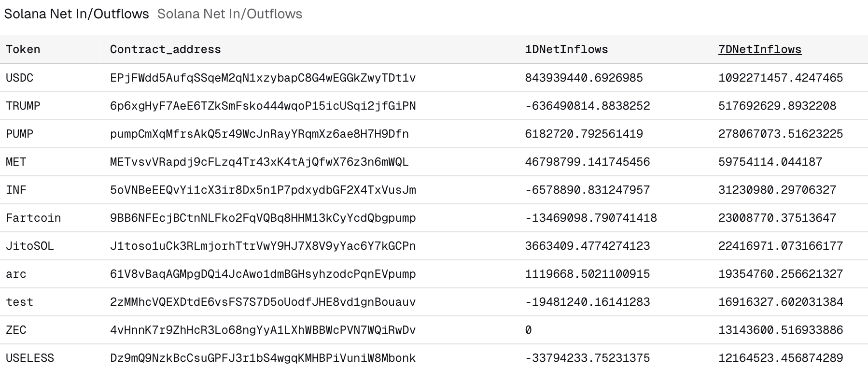This screenshot has height=370, width=868.
Task: Click the 1DNetInflows column header
Action: 566,49
